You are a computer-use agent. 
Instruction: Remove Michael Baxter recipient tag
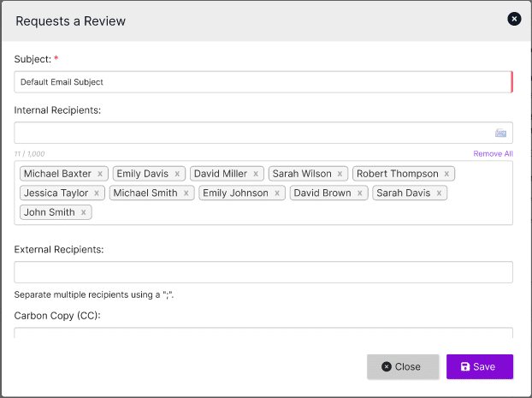(x=100, y=174)
